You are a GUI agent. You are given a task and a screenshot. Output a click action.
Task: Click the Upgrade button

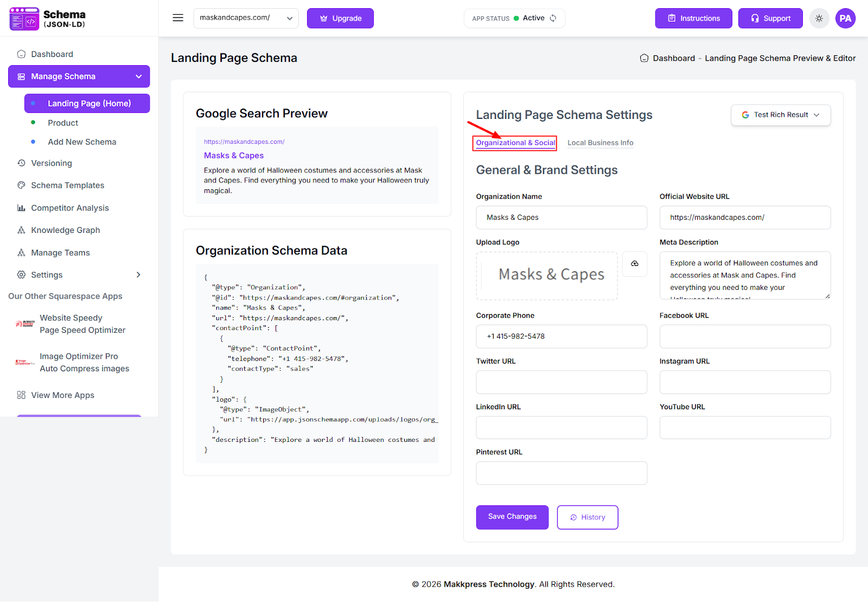(340, 18)
